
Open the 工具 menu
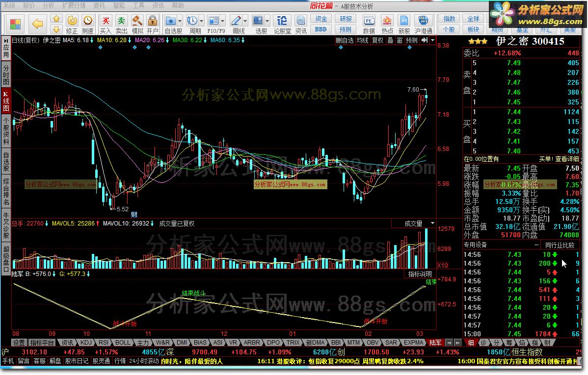pos(139,5)
